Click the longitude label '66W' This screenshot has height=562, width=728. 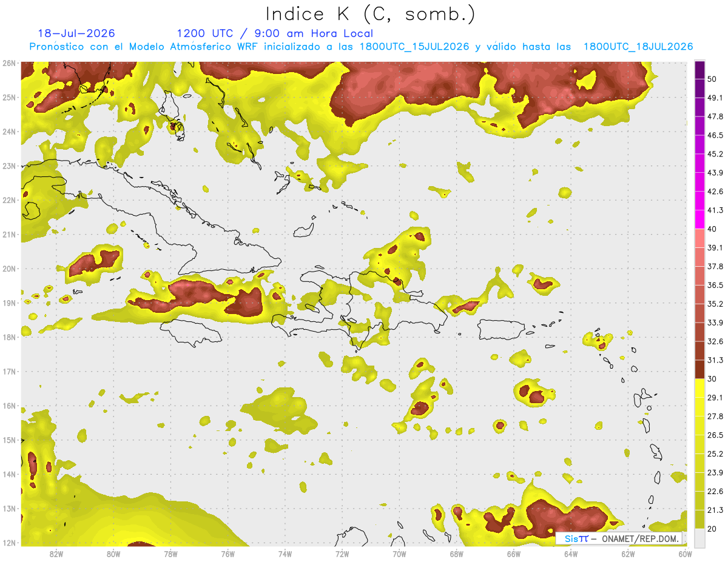pyautogui.click(x=514, y=554)
